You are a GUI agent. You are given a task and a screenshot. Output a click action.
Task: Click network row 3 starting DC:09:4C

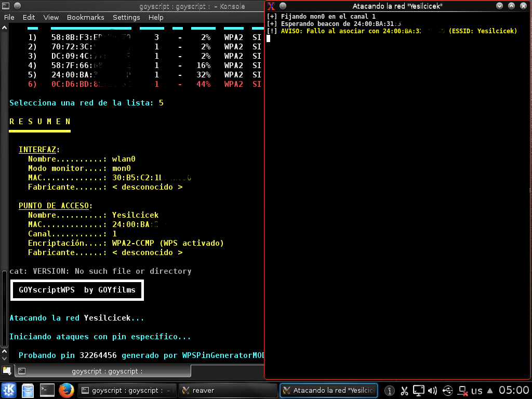click(x=144, y=56)
